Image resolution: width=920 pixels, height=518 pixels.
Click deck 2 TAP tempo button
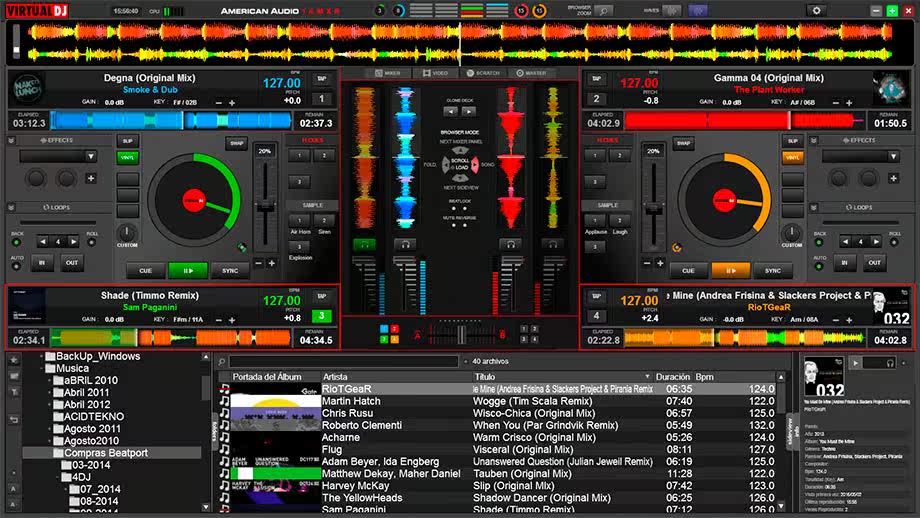coord(597,79)
